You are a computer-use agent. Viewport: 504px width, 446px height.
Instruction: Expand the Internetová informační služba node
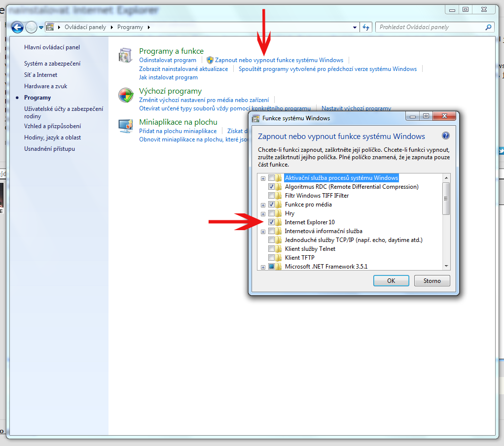point(263,232)
